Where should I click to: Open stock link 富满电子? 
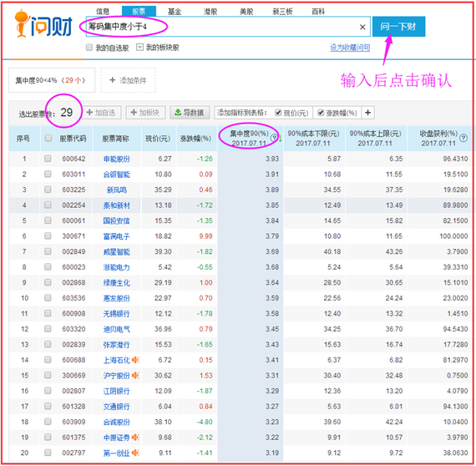[x=116, y=236]
